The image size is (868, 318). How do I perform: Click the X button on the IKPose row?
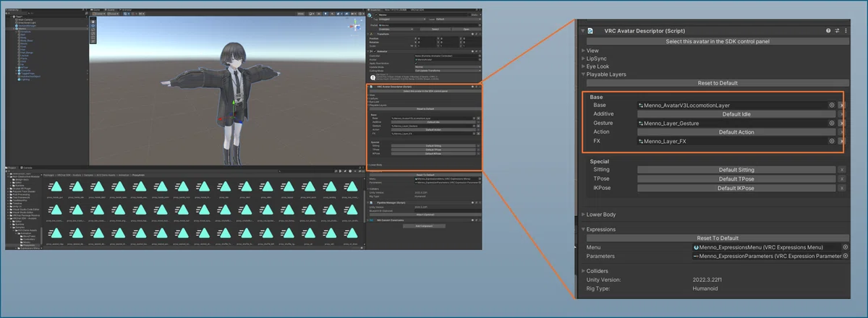tap(841, 189)
